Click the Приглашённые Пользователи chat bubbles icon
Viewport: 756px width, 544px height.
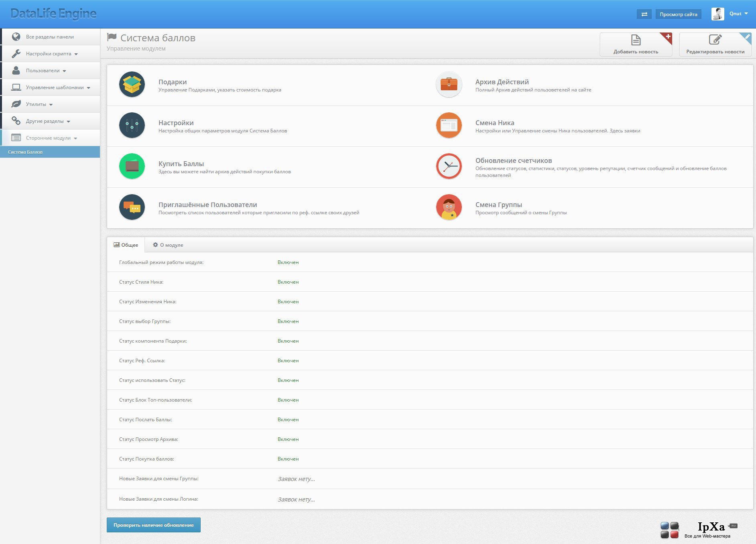132,207
